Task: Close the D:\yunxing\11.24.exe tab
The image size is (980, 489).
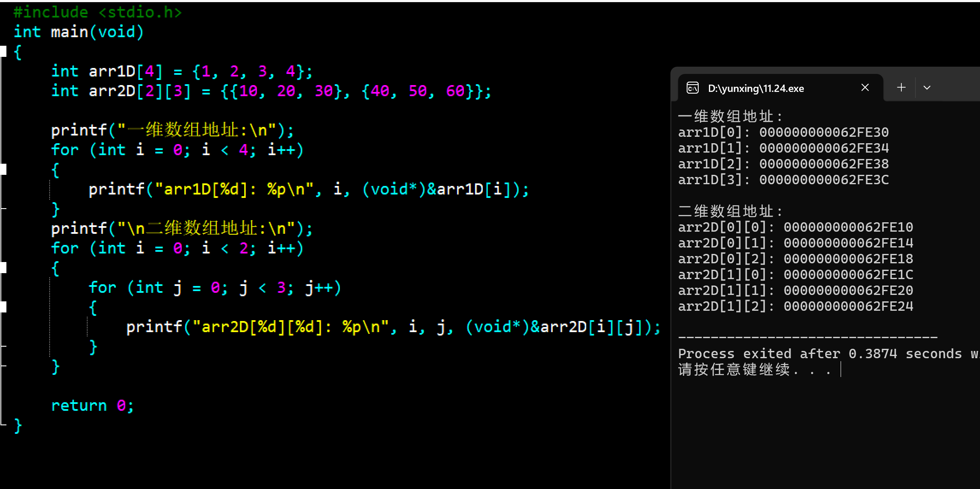Action: (x=865, y=88)
